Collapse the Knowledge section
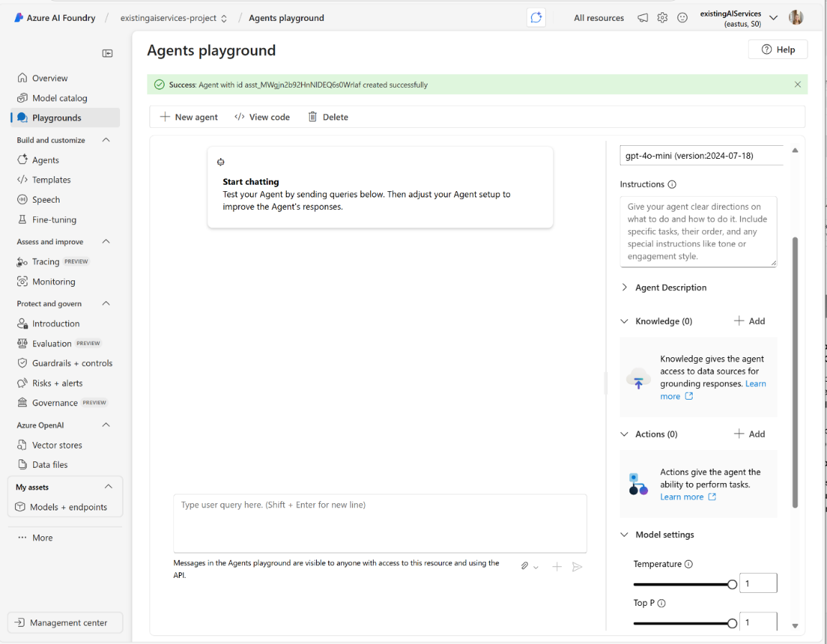The width and height of the screenshot is (827, 644). point(624,321)
